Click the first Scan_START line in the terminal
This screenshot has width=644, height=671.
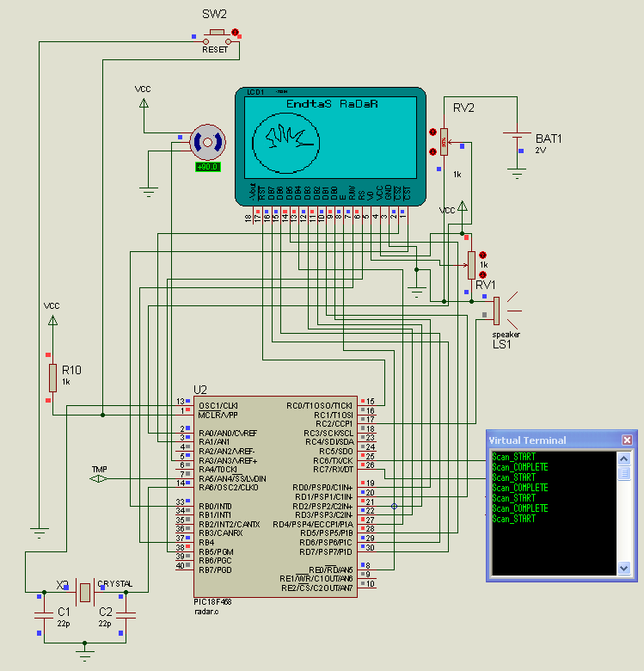pos(513,457)
